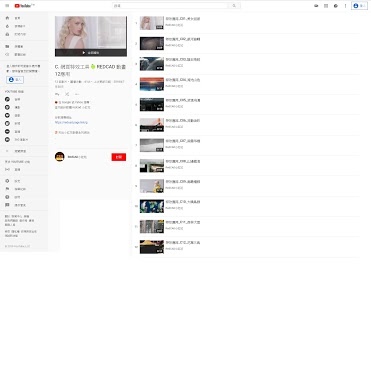The image size is (371, 371).
Task: Go to Home in the sidebar
Action: pos(23,18)
